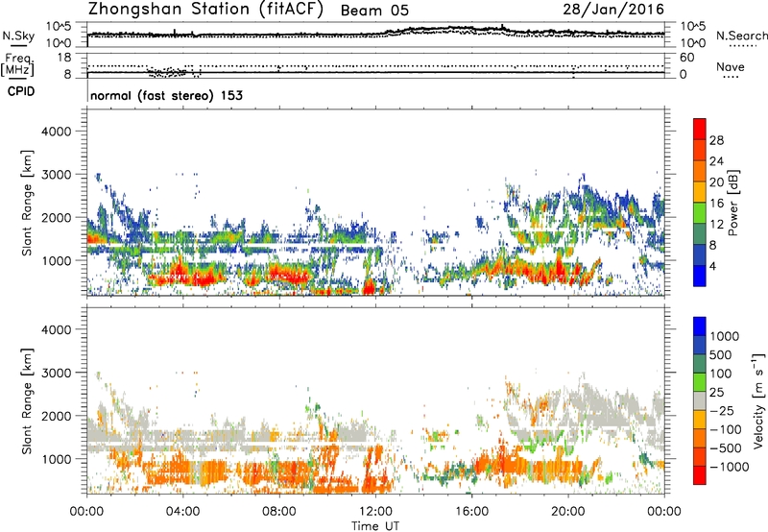Click power panel 'Slant Range [km]' label
This screenshot has width=768, height=532.
pyautogui.click(x=27, y=203)
